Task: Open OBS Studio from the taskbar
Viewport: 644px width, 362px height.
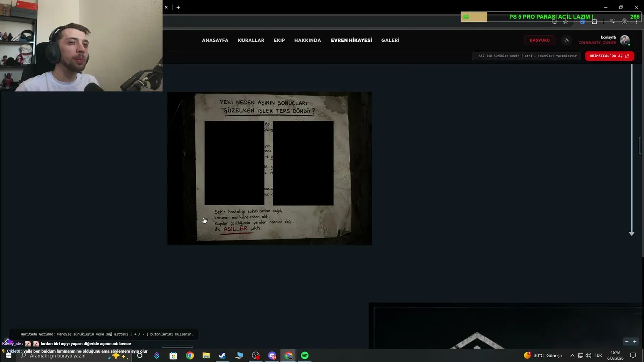Action: click(x=256, y=356)
